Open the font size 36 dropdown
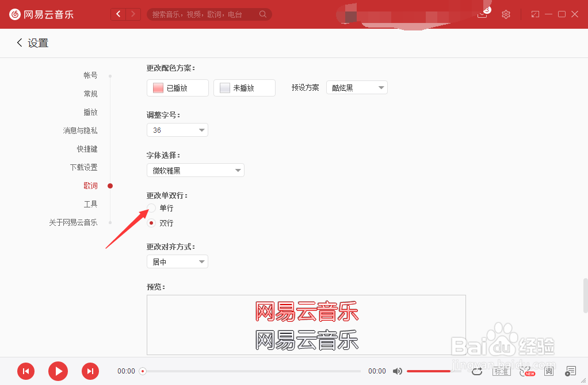The width and height of the screenshot is (588, 385). [x=177, y=130]
